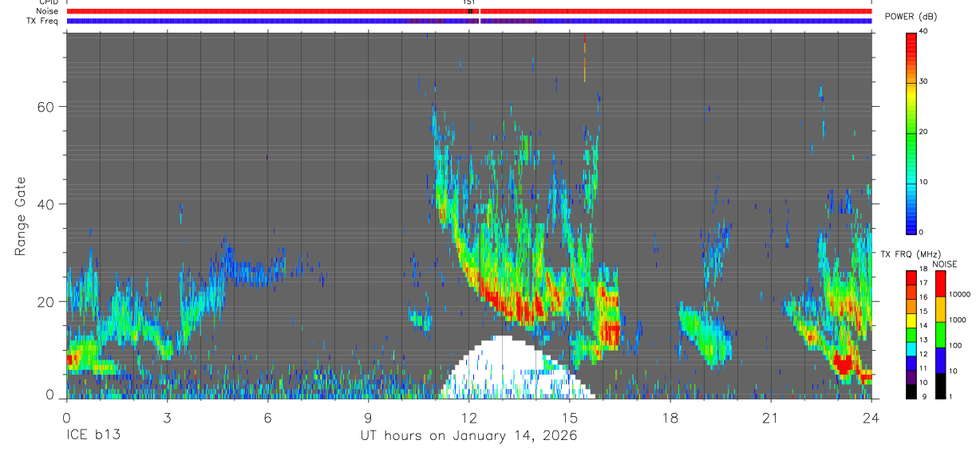The width and height of the screenshot is (980, 452).
Task: Click the 3 tick on UT hours axis
Action: [x=167, y=417]
